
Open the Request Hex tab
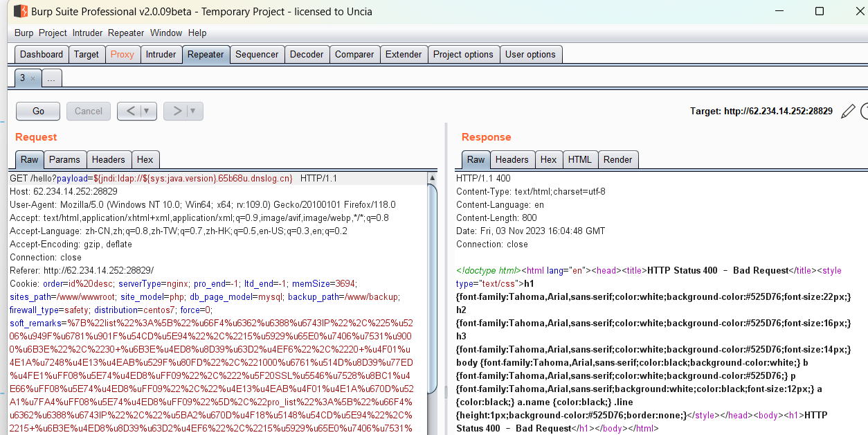(x=145, y=159)
